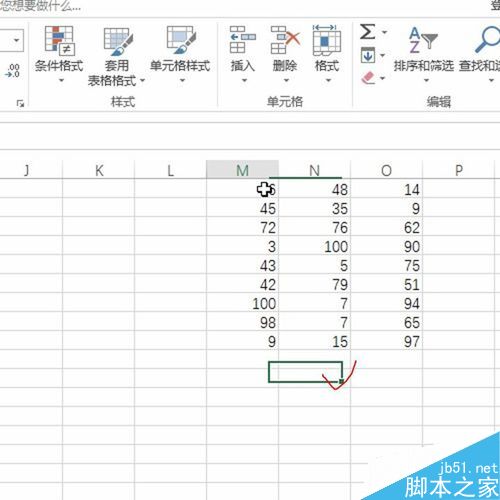This screenshot has width=500, height=500.
Task: Click the Delete cells (删除) icon
Action: point(285,40)
